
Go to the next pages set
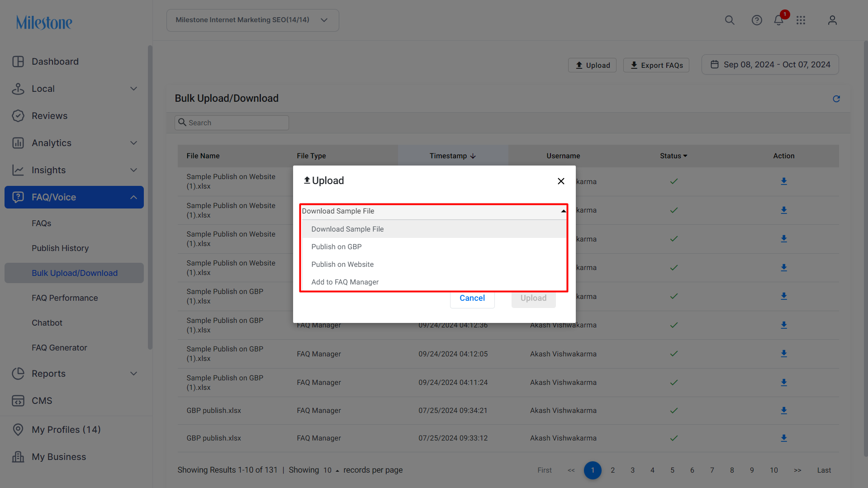click(797, 470)
